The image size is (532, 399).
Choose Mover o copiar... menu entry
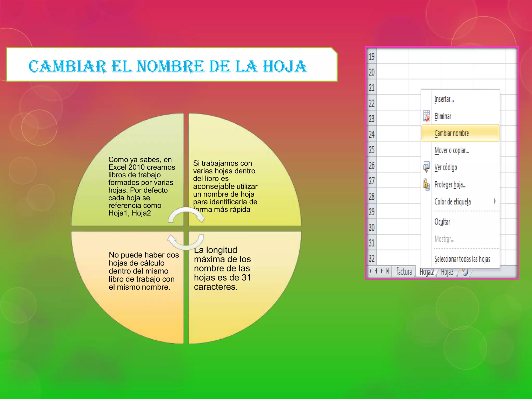coord(460,150)
